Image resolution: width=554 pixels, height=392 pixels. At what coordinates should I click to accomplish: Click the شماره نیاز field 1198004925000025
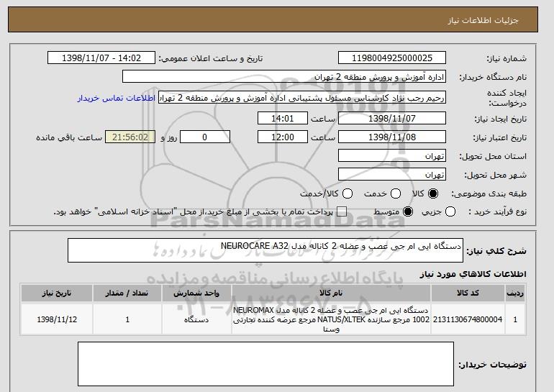[392, 58]
